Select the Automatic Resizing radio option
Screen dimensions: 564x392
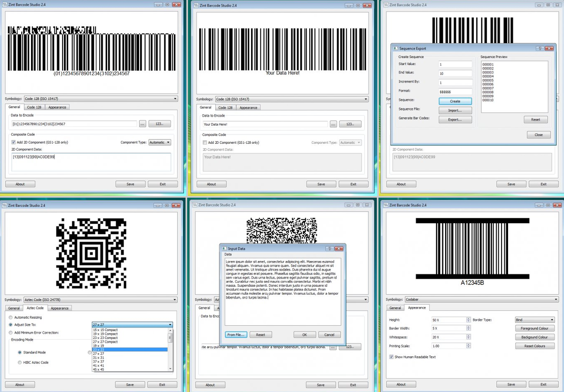click(x=11, y=317)
